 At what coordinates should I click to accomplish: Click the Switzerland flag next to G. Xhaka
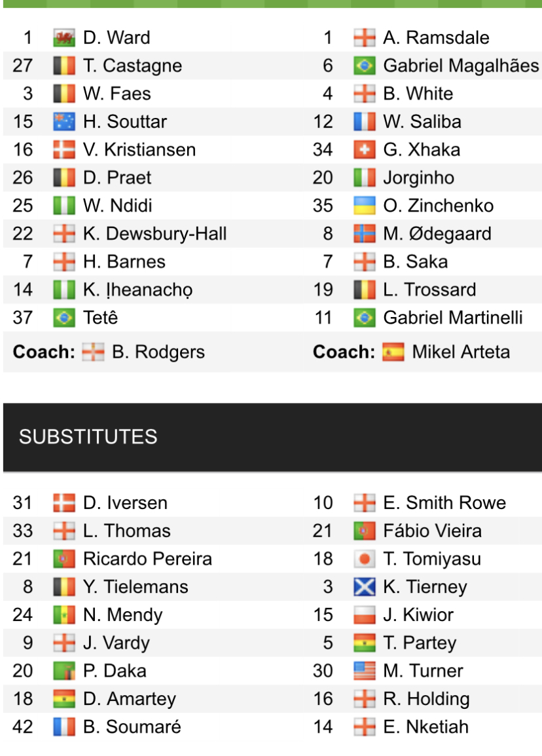click(x=364, y=150)
